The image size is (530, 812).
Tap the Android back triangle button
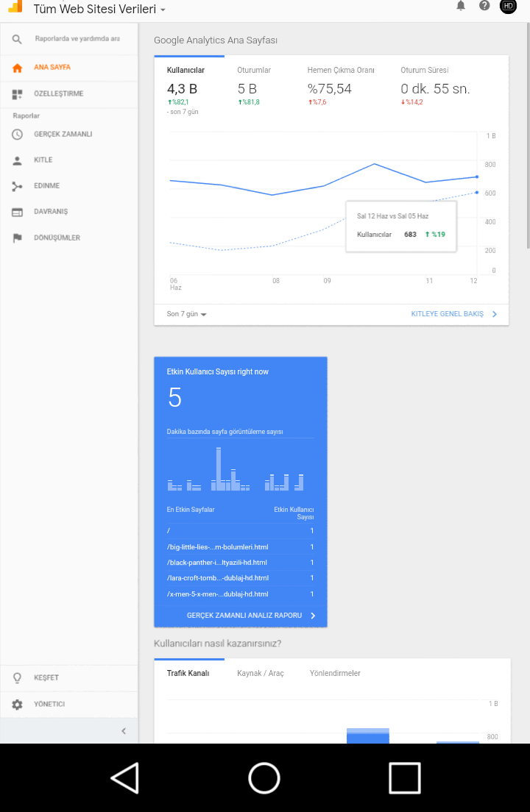tap(125, 777)
